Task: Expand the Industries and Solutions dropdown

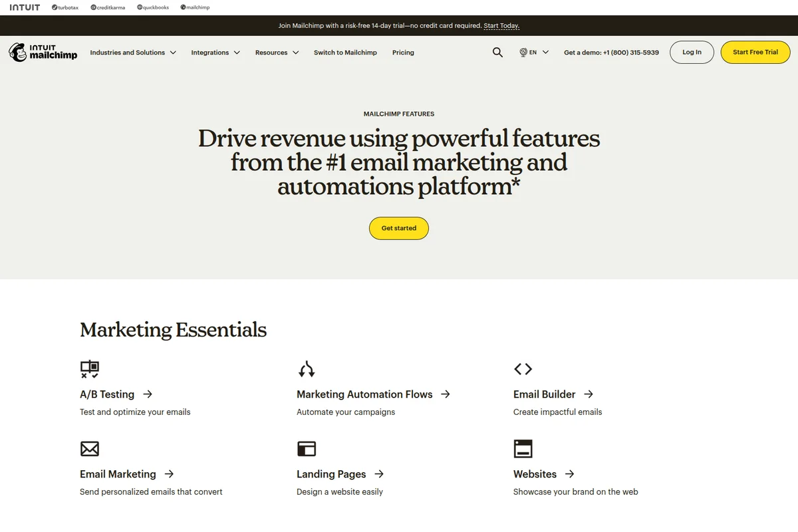Action: [x=133, y=52]
